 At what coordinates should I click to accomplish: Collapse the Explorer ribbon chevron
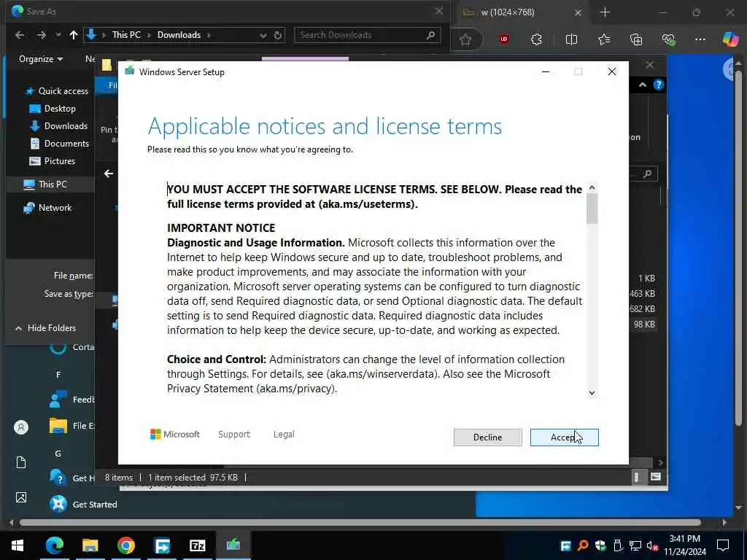point(643,85)
